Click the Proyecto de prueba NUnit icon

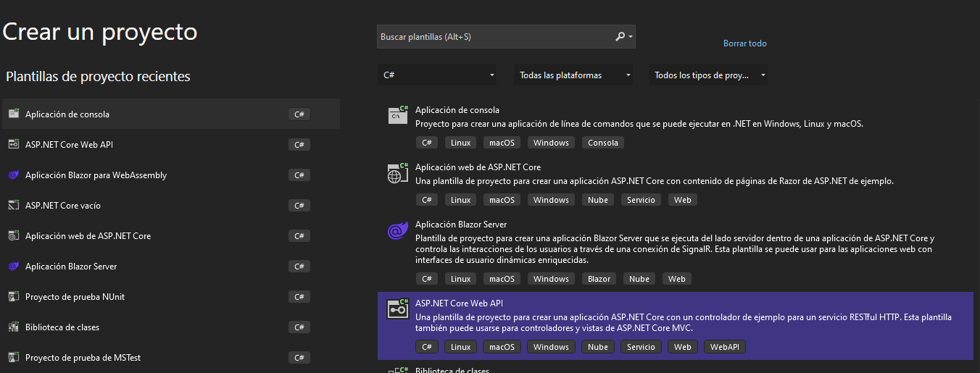click(13, 296)
